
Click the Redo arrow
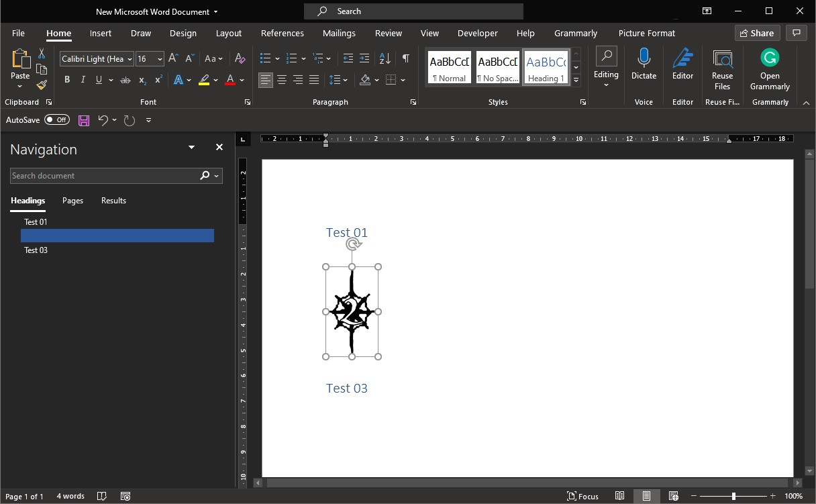coord(130,120)
